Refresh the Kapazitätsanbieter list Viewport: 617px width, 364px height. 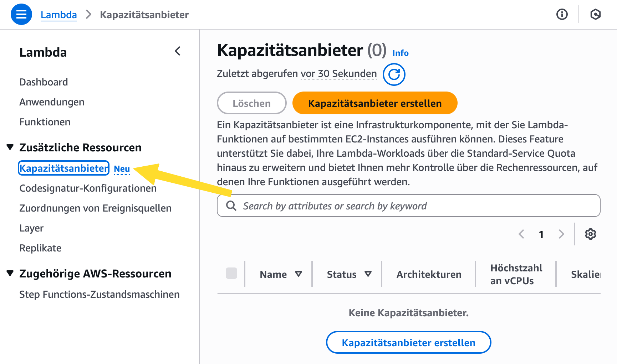tap(394, 74)
